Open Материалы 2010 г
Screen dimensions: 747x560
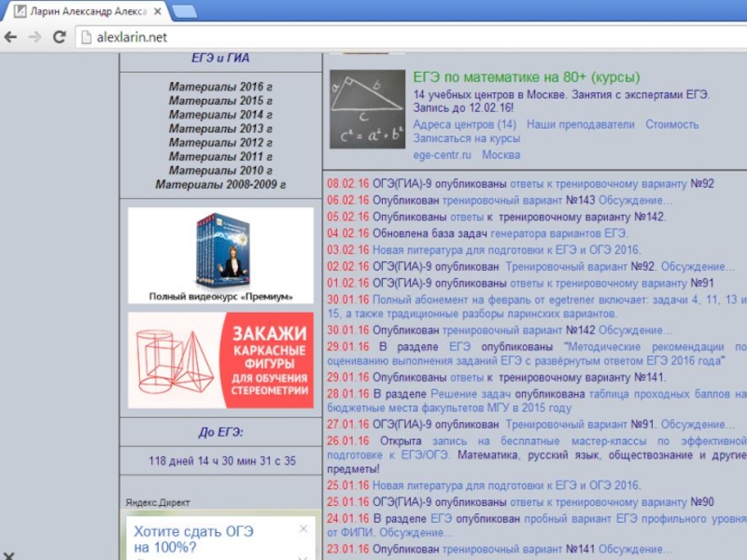pos(220,171)
